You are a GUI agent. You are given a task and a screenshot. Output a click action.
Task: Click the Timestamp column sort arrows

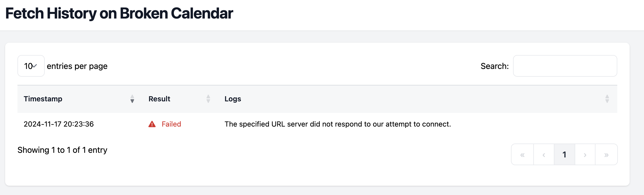132,99
